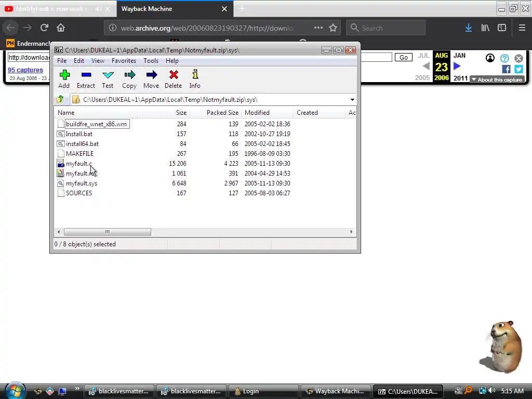Sort files by the Name column header
Screen dimensions: 532x399
tap(96, 113)
